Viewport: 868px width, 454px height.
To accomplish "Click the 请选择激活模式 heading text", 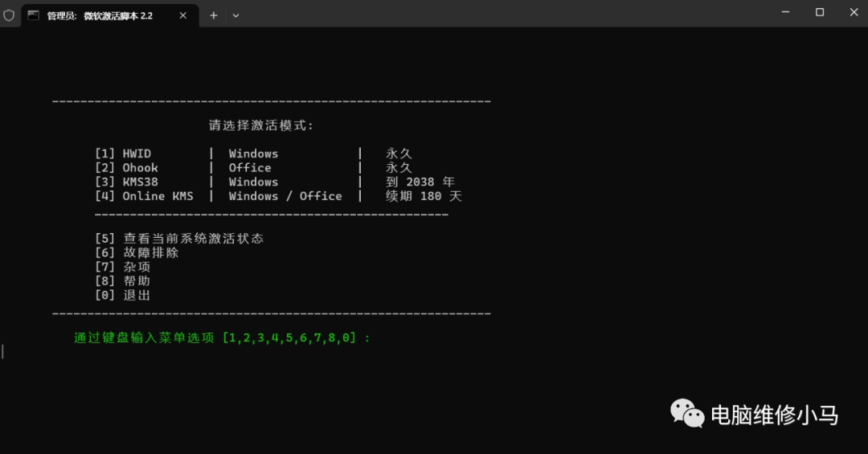I will point(261,125).
